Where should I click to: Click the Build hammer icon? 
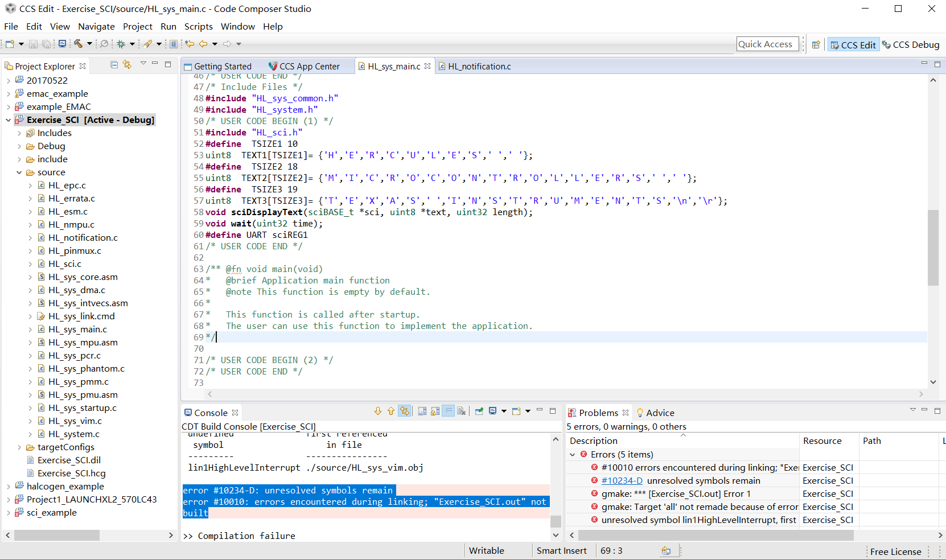point(78,44)
